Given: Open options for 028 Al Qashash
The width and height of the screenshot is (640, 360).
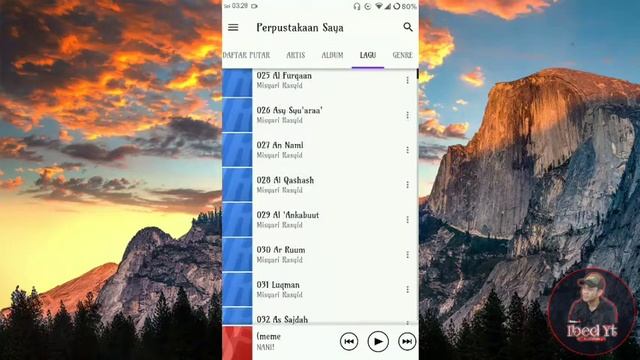Looking at the screenshot, I should point(407,185).
